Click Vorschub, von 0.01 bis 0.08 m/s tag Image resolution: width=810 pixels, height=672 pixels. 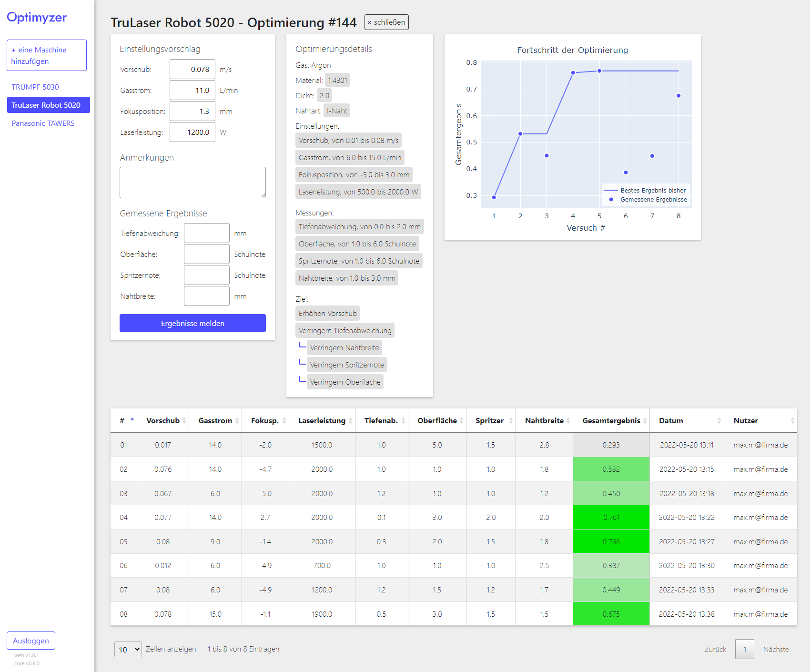click(x=348, y=140)
